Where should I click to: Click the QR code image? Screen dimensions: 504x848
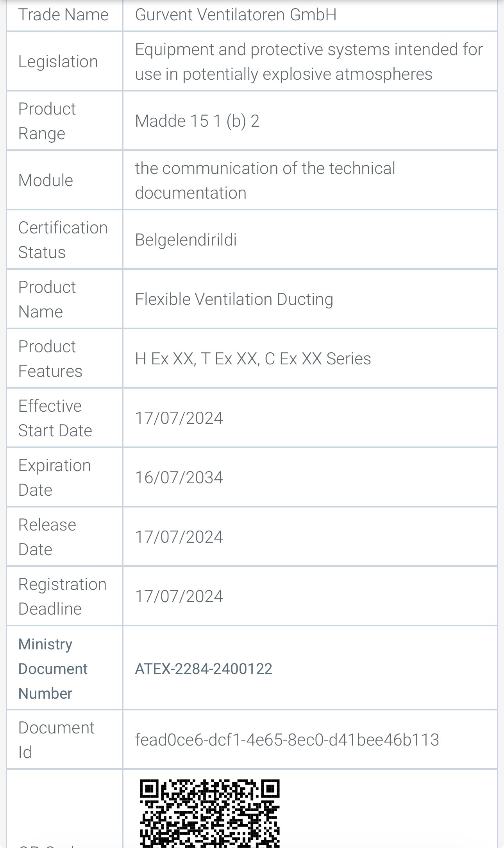pyautogui.click(x=210, y=813)
